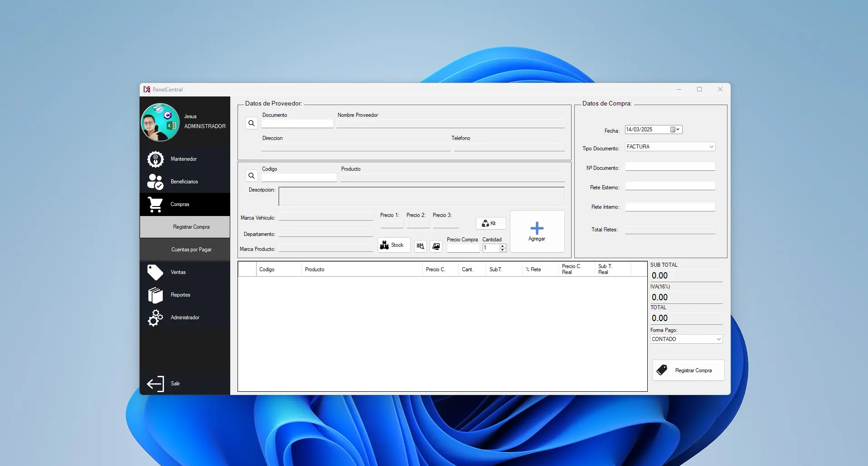Click the barcode search icon button
This screenshot has height=466, width=868.
tap(421, 246)
